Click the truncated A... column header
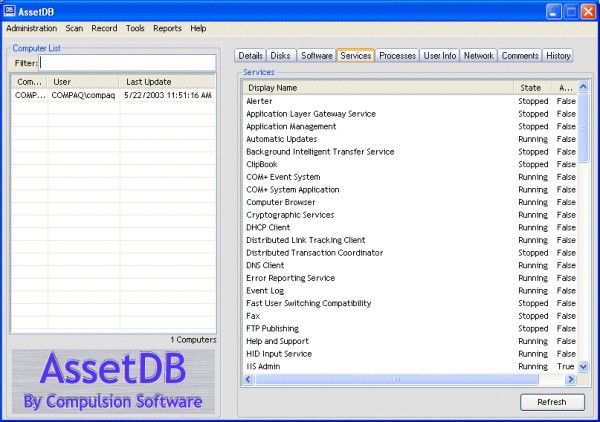Image resolution: width=600 pixels, height=422 pixels. pos(564,88)
